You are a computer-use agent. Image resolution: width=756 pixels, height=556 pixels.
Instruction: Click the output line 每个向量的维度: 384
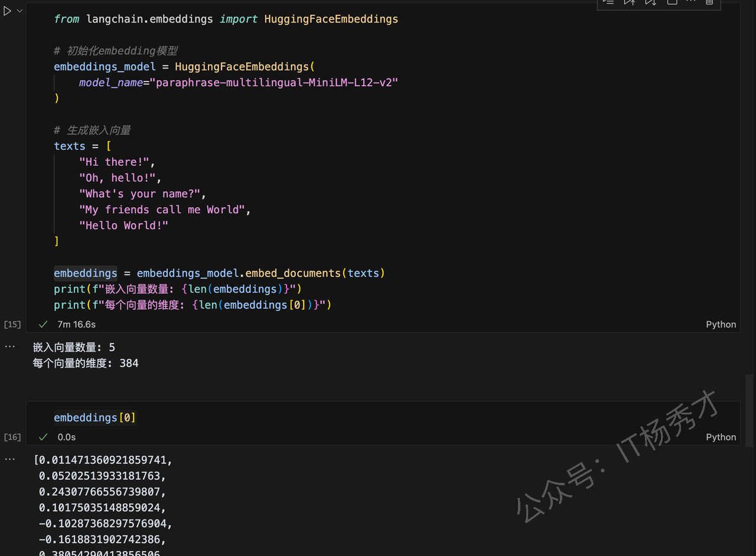(86, 364)
